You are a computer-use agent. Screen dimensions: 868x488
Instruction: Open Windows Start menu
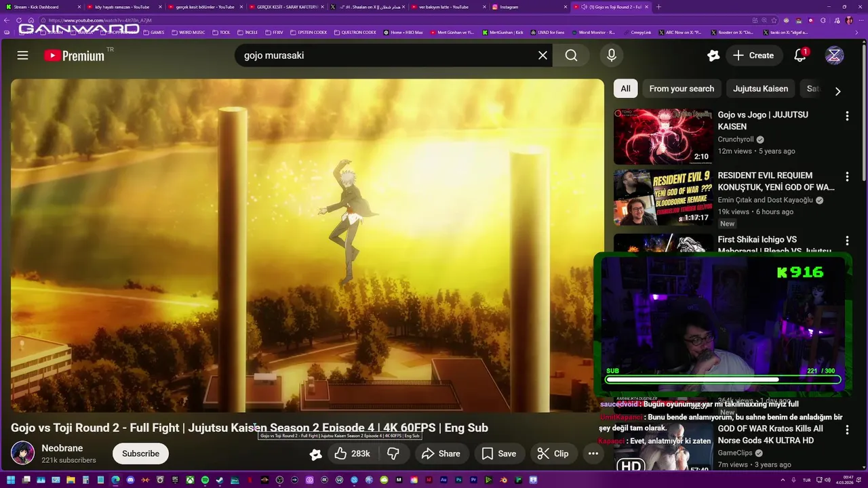tap(11, 480)
